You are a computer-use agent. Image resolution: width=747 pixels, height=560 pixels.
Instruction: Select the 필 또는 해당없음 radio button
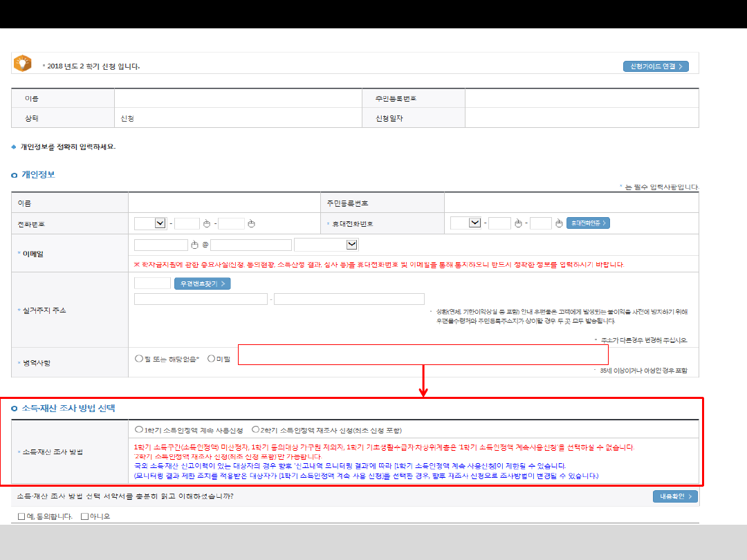pyautogui.click(x=139, y=358)
